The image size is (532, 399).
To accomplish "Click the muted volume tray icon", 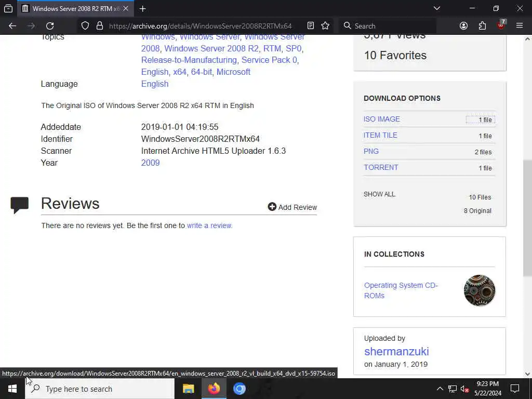I will [x=465, y=389].
